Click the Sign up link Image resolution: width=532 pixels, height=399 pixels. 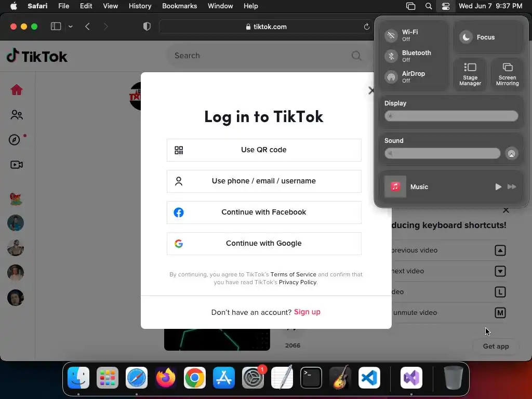tap(307, 312)
